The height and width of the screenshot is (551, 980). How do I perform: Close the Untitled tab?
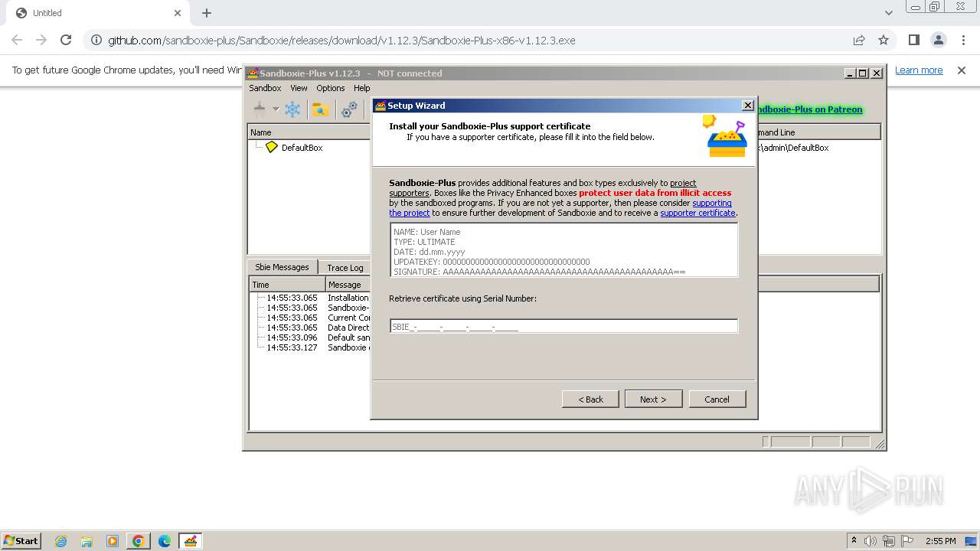click(x=178, y=13)
